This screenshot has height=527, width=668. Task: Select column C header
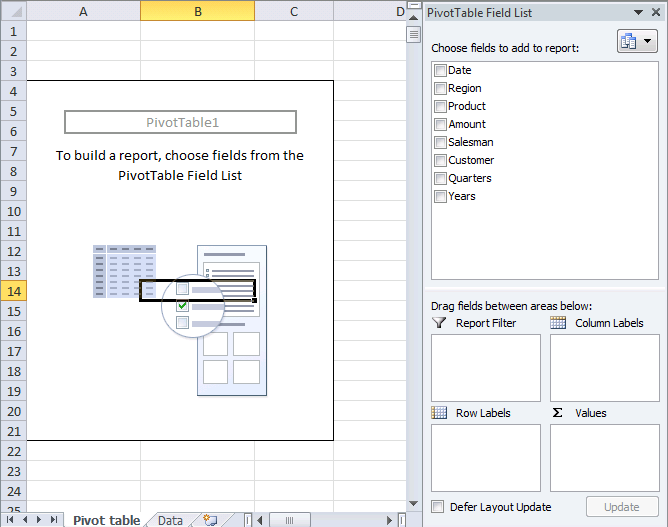click(294, 12)
